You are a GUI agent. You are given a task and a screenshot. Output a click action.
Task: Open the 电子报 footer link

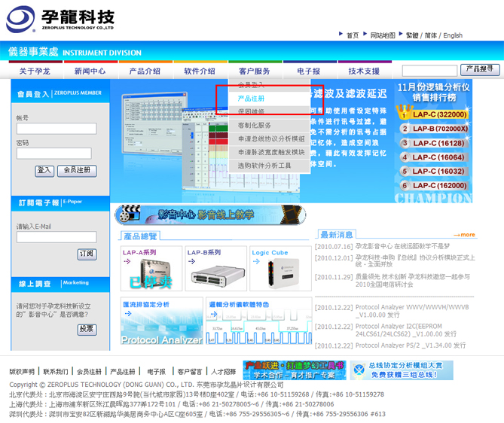click(x=156, y=372)
